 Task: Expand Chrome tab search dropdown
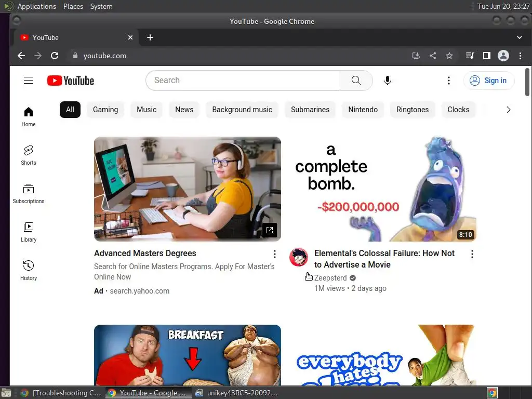(520, 37)
